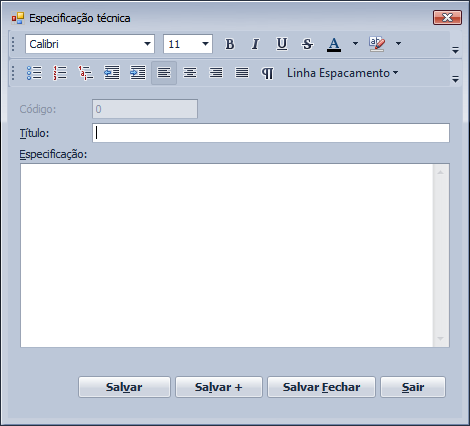Open font color options arrow
470x426 pixels.
coord(355,44)
